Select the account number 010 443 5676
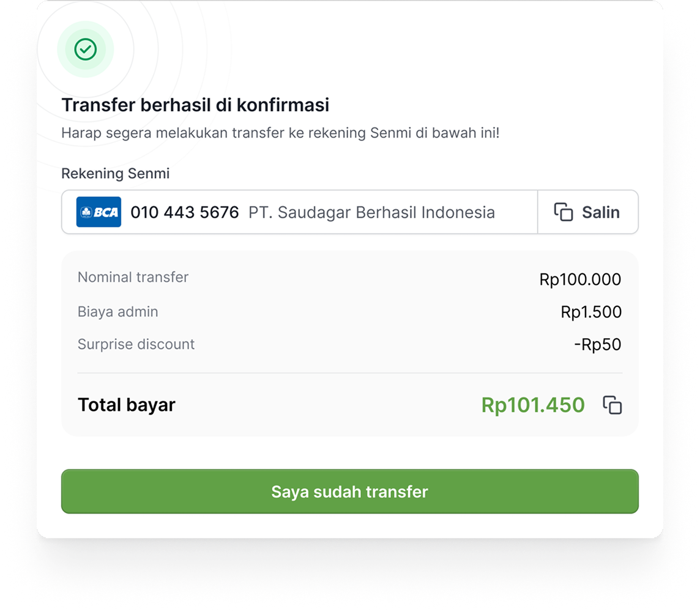This screenshot has width=700, height=612. tap(185, 212)
